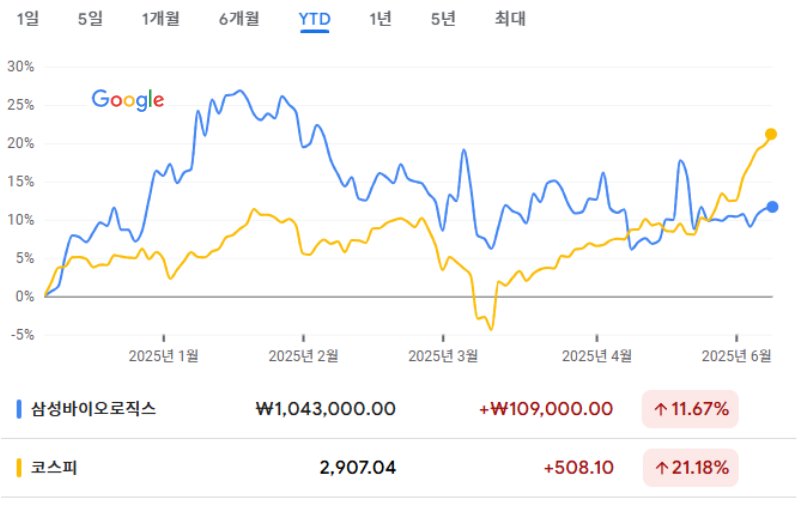Select the YTD range tab
The width and height of the screenshot is (806, 505).
click(x=315, y=20)
